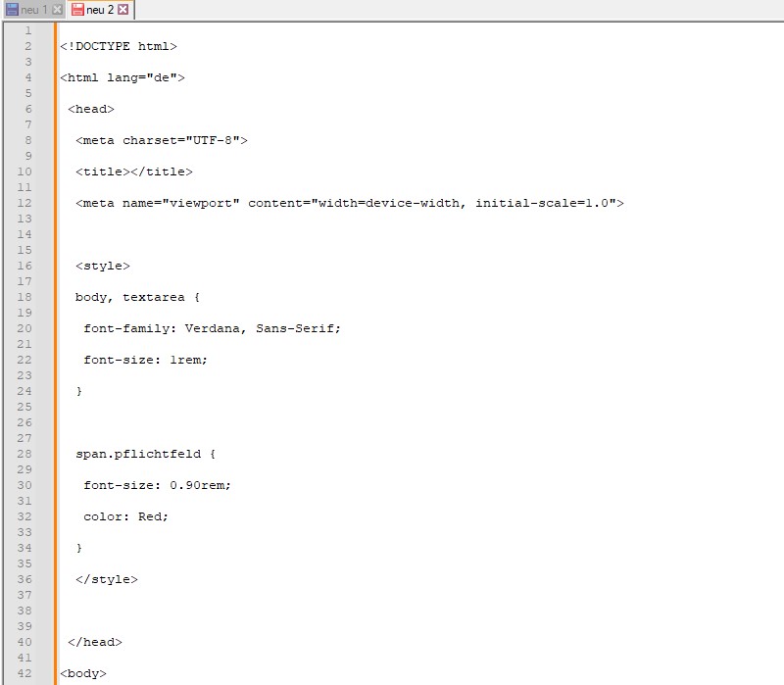Close the neu 2 tab
Screen dimensions: 784x685
pyautogui.click(x=123, y=10)
